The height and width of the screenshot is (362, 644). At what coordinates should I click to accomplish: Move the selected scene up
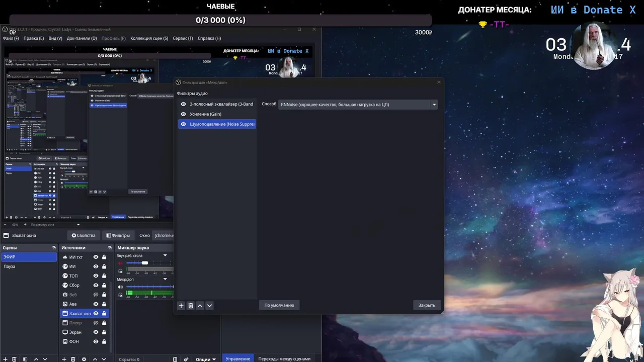(x=36, y=359)
